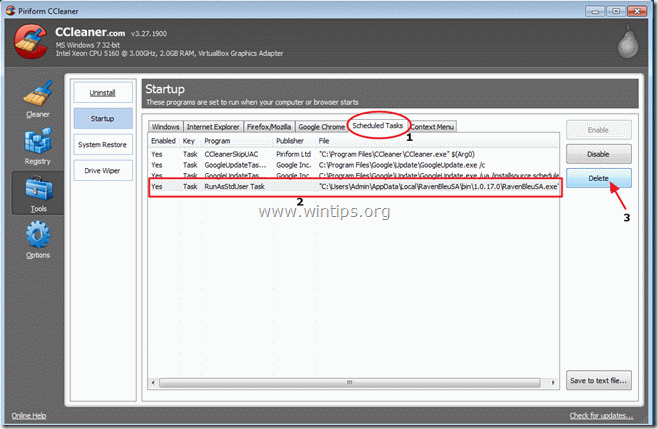Switch to the Scheduled Tasks tab
The width and height of the screenshot is (658, 429).
click(x=378, y=126)
